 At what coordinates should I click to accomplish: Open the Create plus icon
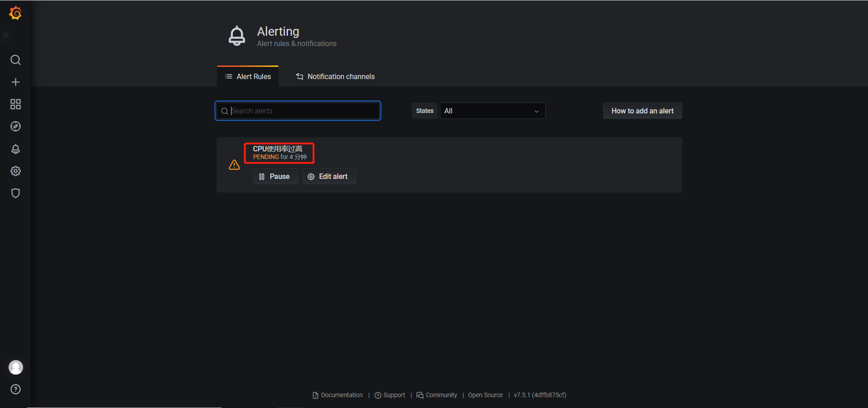pos(15,82)
